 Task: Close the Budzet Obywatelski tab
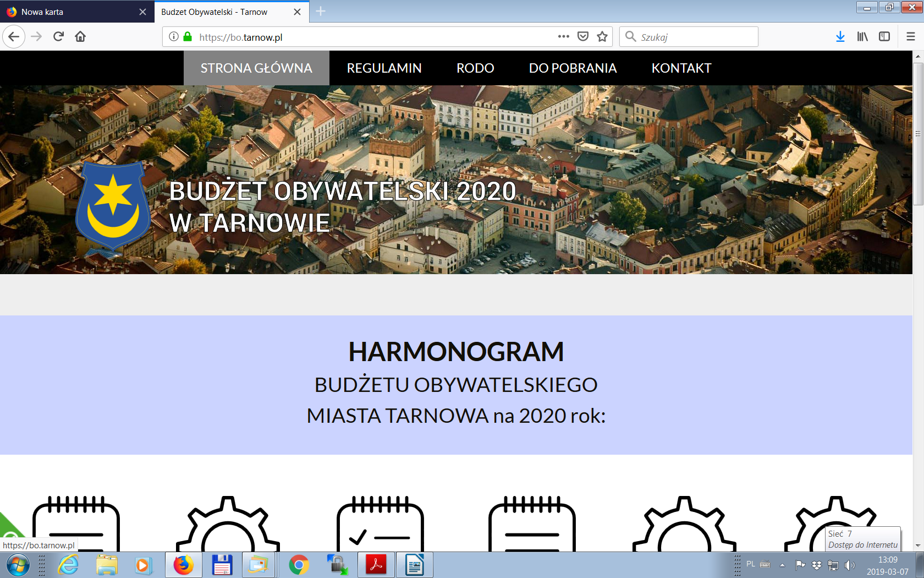click(x=297, y=12)
